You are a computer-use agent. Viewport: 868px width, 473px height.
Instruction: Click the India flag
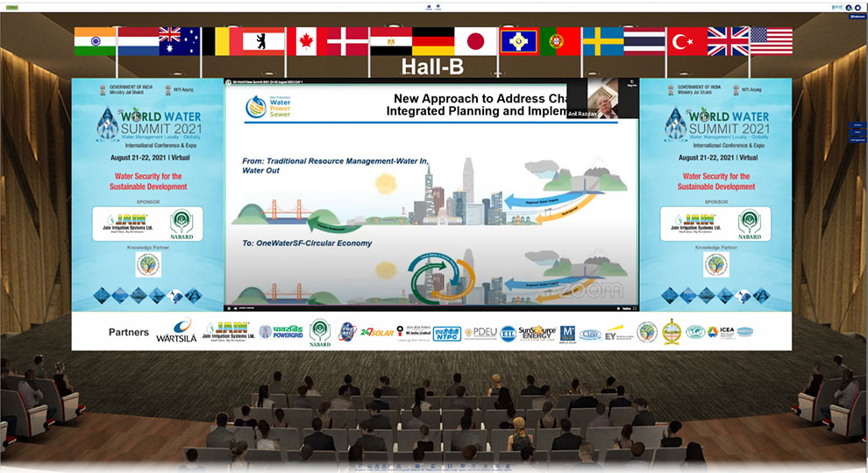pyautogui.click(x=96, y=41)
